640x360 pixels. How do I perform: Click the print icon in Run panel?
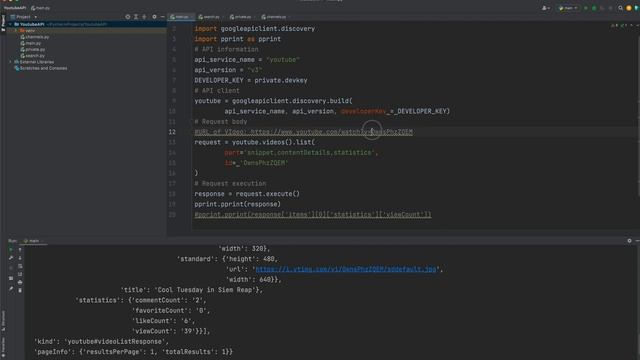20,282
